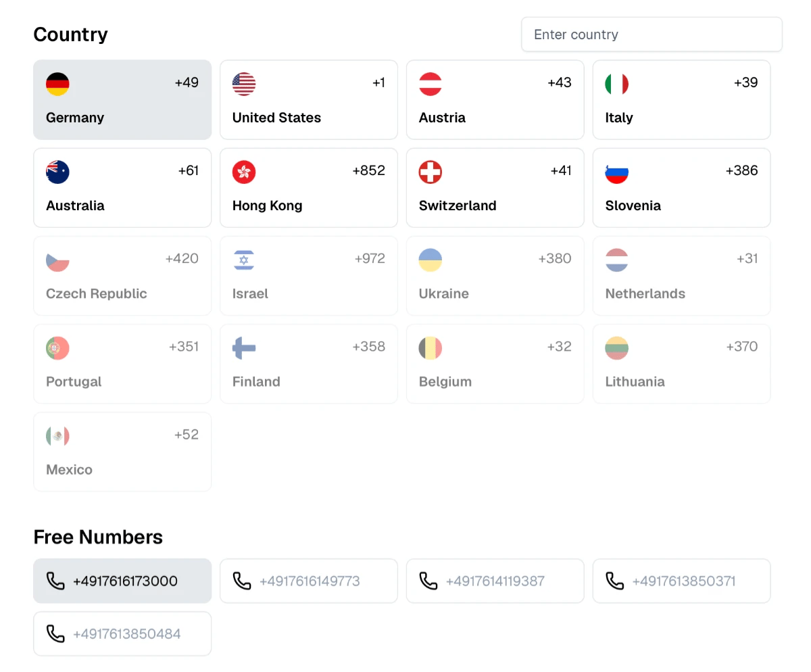Choose the Mexico country card
811x672 pixels.
pos(122,452)
